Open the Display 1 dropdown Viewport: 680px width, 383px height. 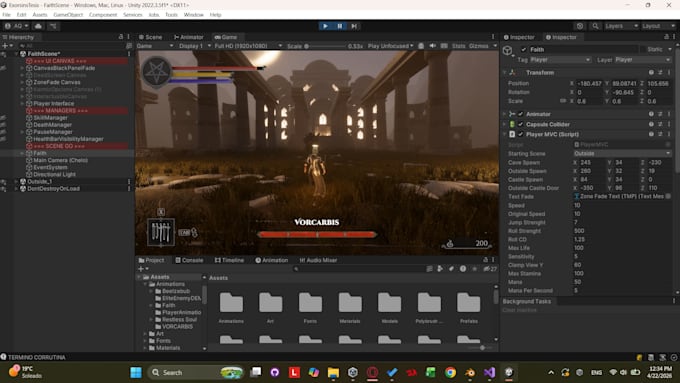click(194, 46)
